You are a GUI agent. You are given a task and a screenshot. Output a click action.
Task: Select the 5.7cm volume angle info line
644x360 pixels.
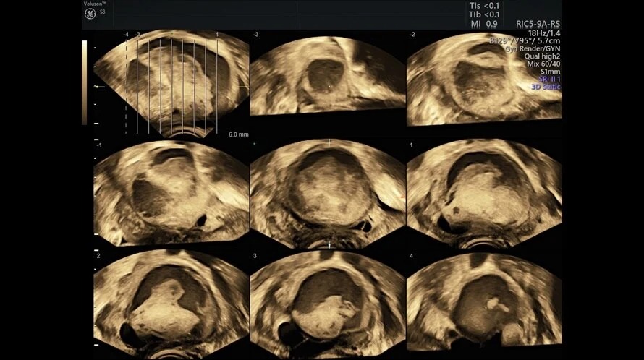coord(525,41)
